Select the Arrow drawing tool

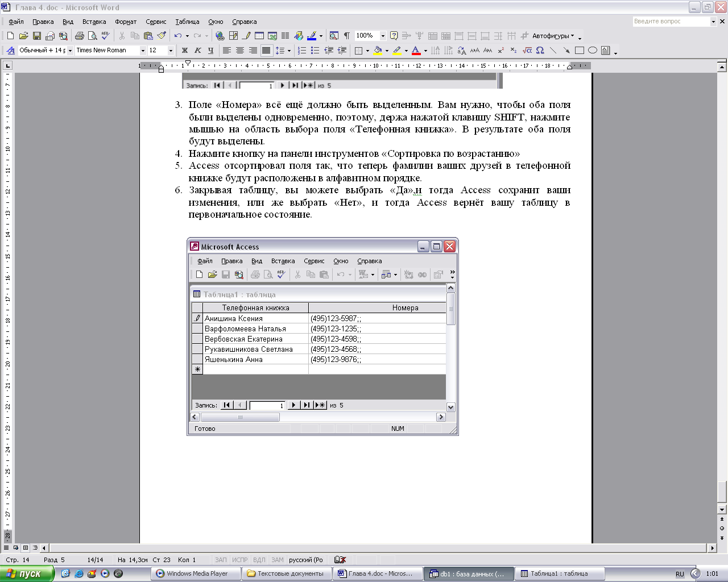click(x=566, y=51)
